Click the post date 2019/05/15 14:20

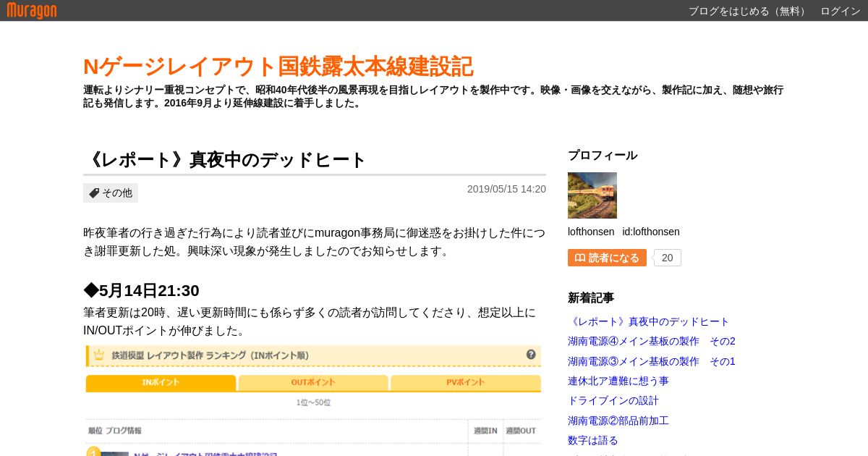tap(506, 189)
